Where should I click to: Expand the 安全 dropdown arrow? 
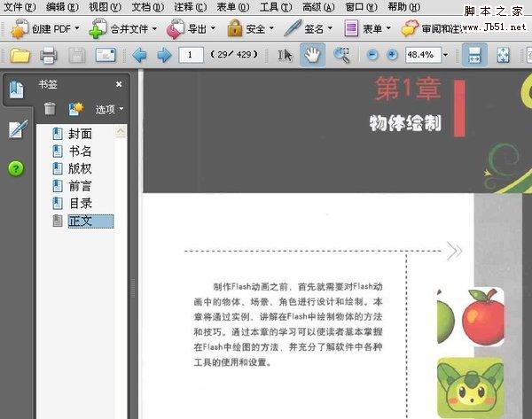pos(271,28)
